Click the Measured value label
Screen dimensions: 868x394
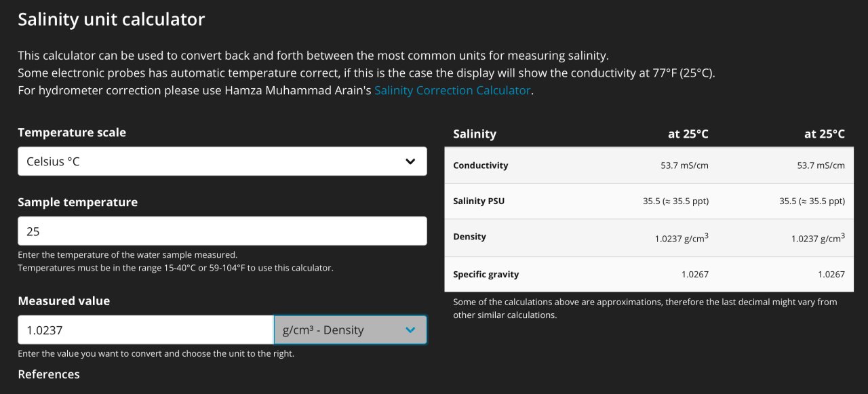(64, 301)
